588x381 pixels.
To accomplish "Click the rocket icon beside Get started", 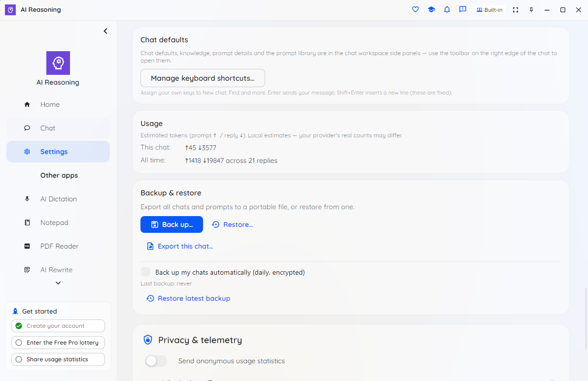I will click(x=15, y=311).
